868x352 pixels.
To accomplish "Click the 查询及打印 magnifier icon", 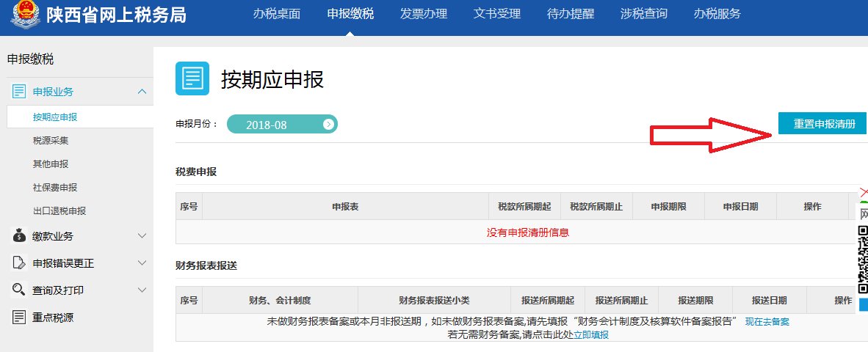I will (x=19, y=290).
